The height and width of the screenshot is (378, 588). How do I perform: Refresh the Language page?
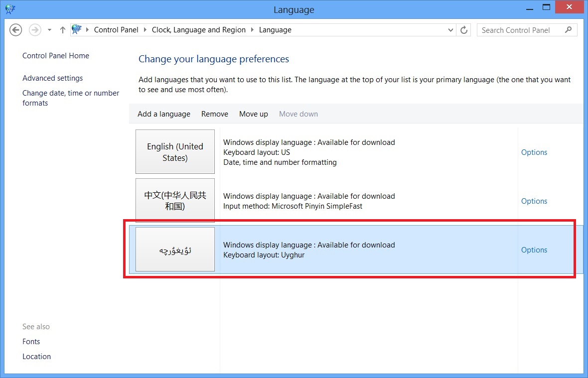click(x=464, y=30)
